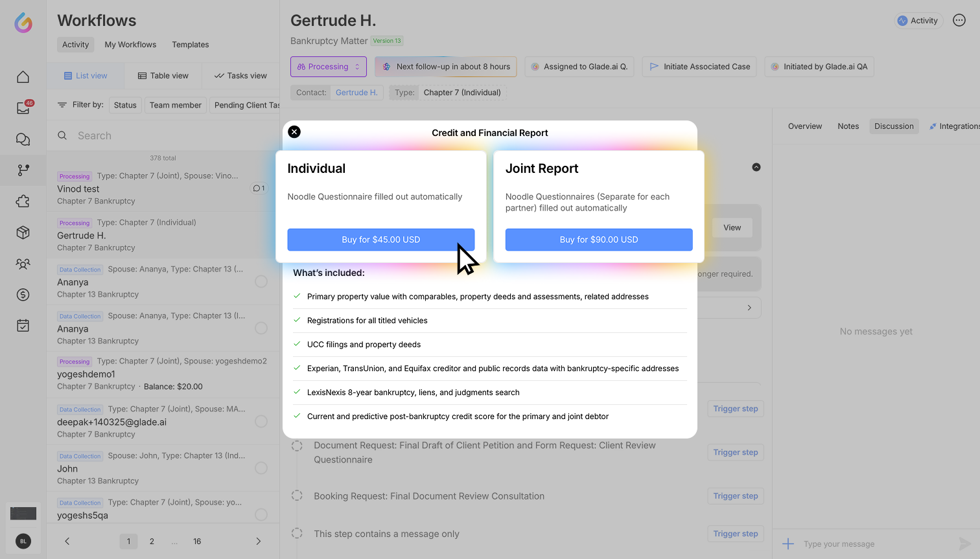This screenshot has height=559, width=980.
Task: Buy the Joint Report for $90.00
Action: click(599, 240)
